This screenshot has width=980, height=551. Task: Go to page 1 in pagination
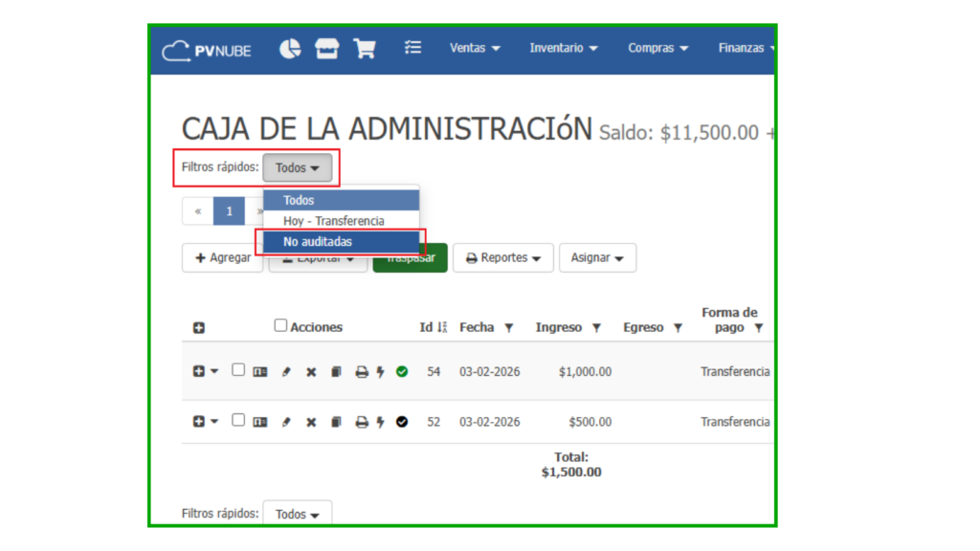click(x=229, y=211)
